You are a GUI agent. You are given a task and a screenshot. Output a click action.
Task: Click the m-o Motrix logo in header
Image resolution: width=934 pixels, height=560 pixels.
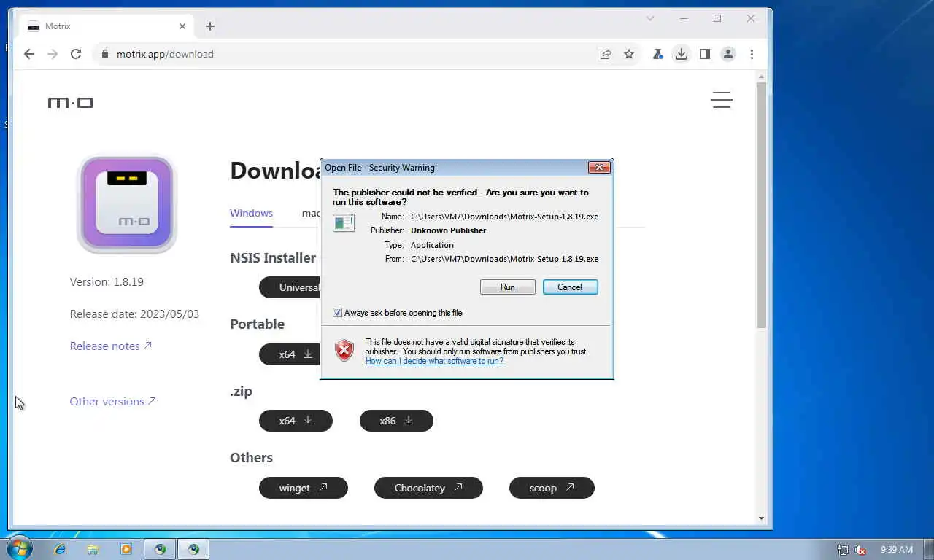tap(71, 103)
